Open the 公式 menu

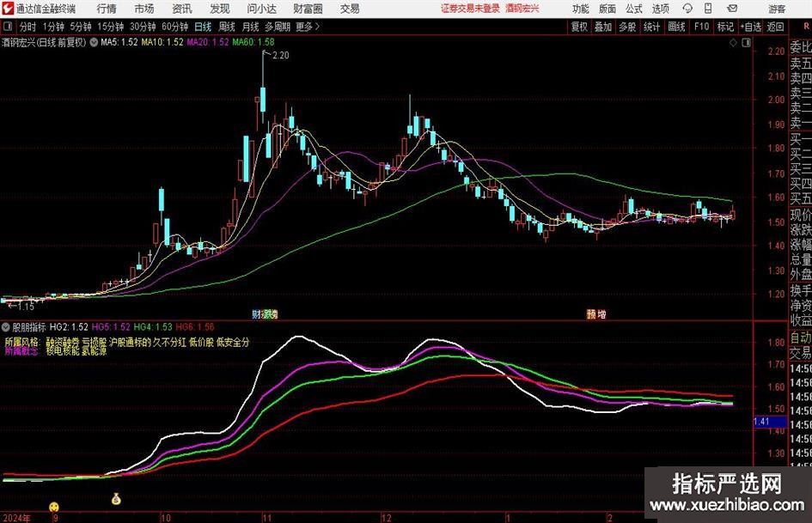pyautogui.click(x=634, y=9)
